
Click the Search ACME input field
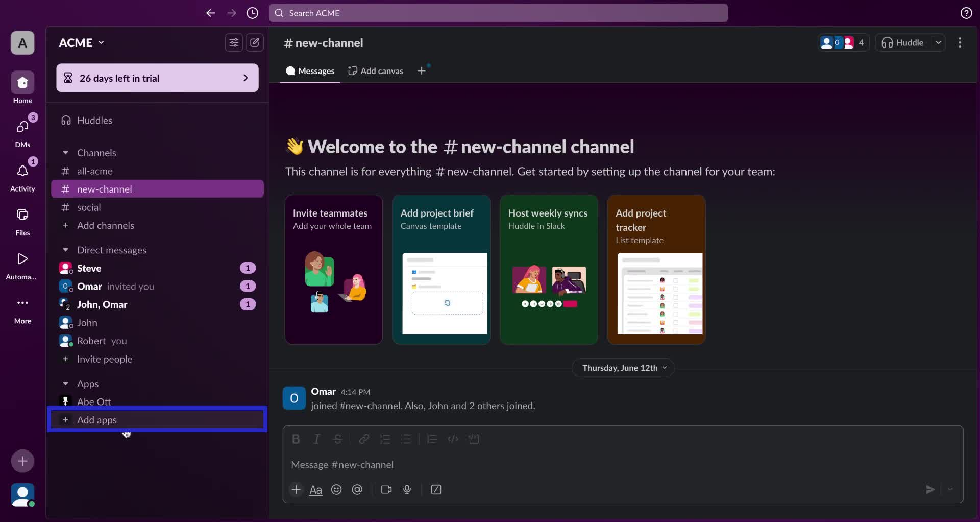(498, 13)
